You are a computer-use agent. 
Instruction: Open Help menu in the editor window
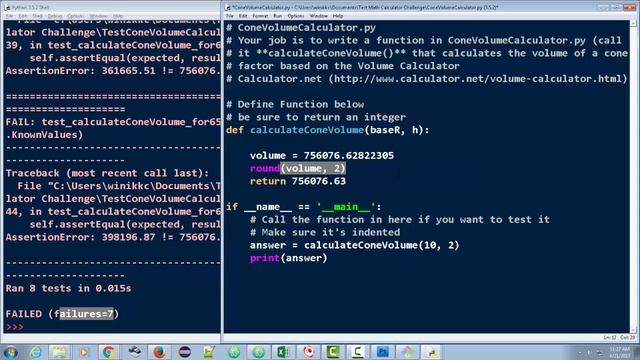(x=338, y=16)
